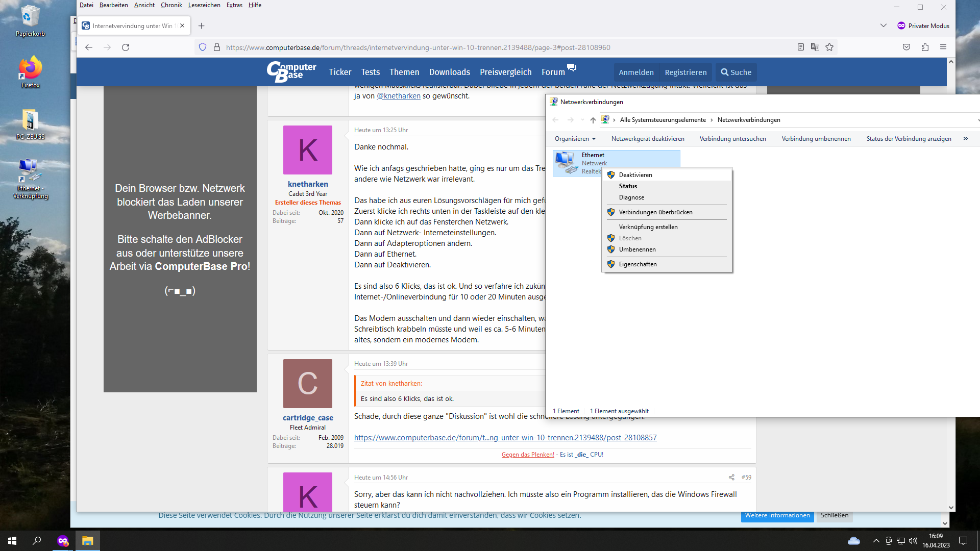Click the Registrieren button
This screenshot has width=980, height=551.
[685, 72]
